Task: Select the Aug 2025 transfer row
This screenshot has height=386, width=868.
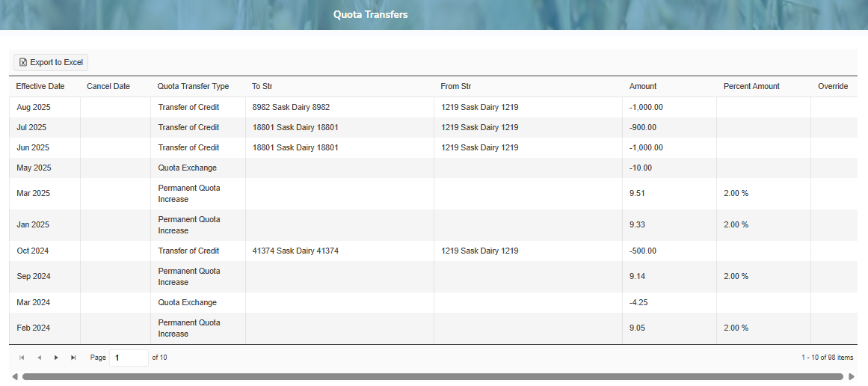Action: 33,107
